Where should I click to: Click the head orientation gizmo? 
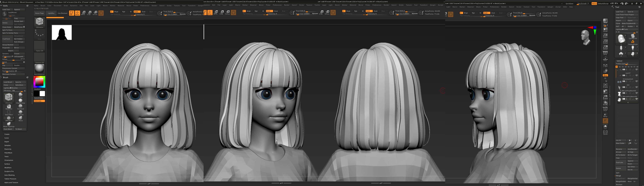586,37
